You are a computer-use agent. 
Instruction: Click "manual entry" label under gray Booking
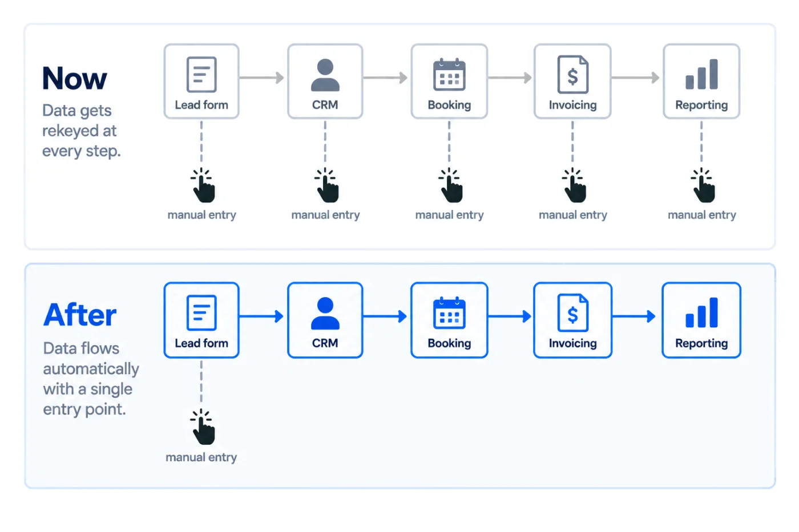click(x=449, y=215)
